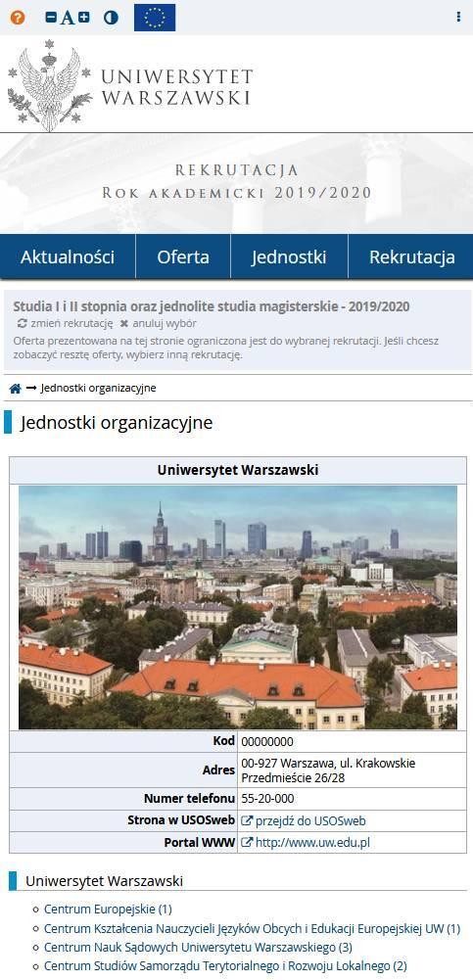
Task: Click the Uniwersytet Warszawski eagle logo
Action: coord(49,85)
